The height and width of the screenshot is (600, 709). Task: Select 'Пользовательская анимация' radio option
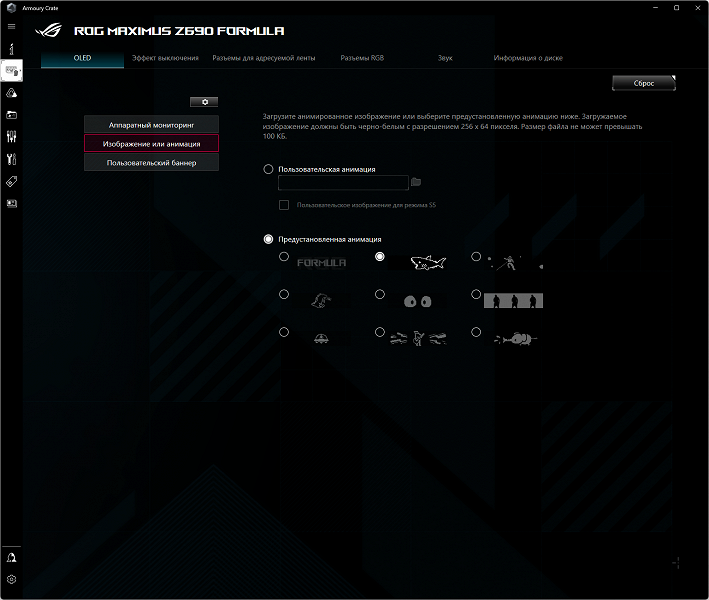tap(268, 169)
